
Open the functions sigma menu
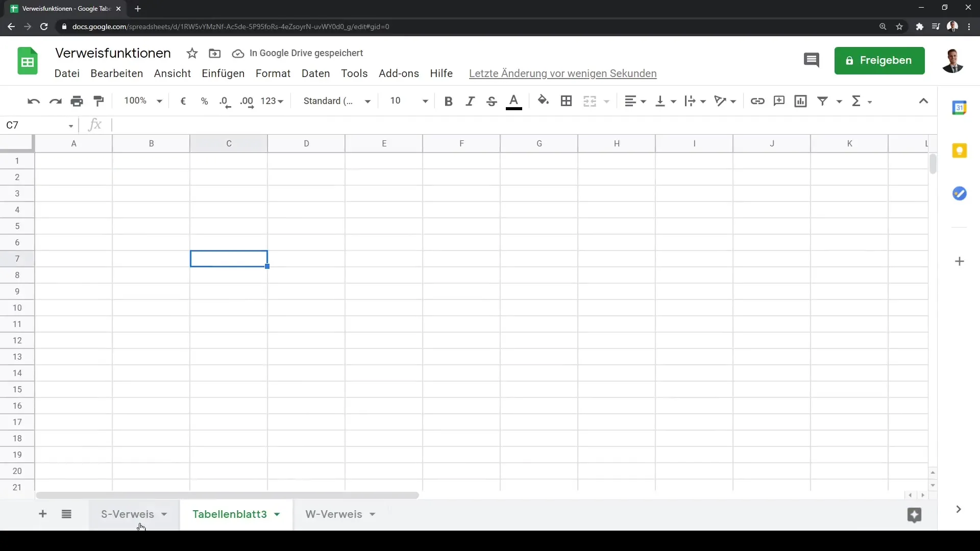pyautogui.click(x=862, y=101)
